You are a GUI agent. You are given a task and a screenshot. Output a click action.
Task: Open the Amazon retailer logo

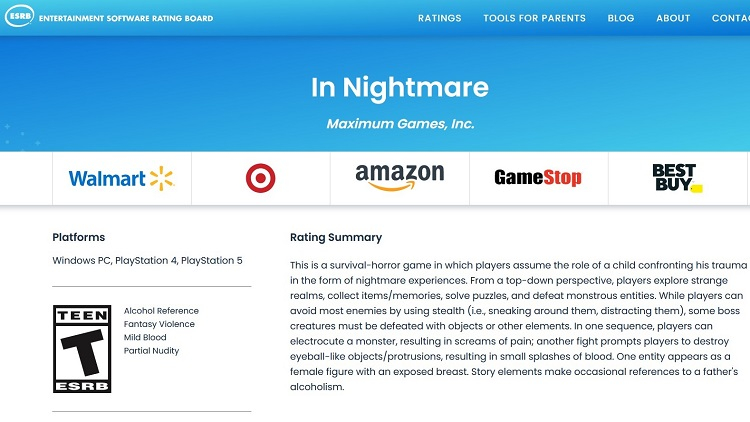pyautogui.click(x=399, y=179)
